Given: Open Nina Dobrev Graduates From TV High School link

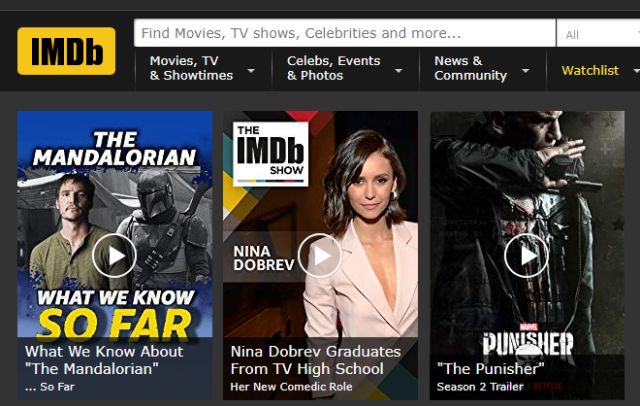Looking at the screenshot, I should [316, 360].
